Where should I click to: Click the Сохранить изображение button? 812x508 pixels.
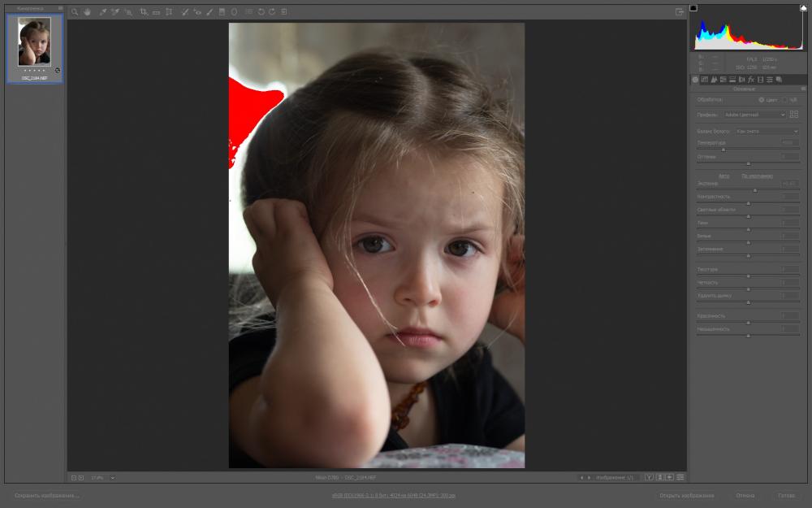[46, 496]
